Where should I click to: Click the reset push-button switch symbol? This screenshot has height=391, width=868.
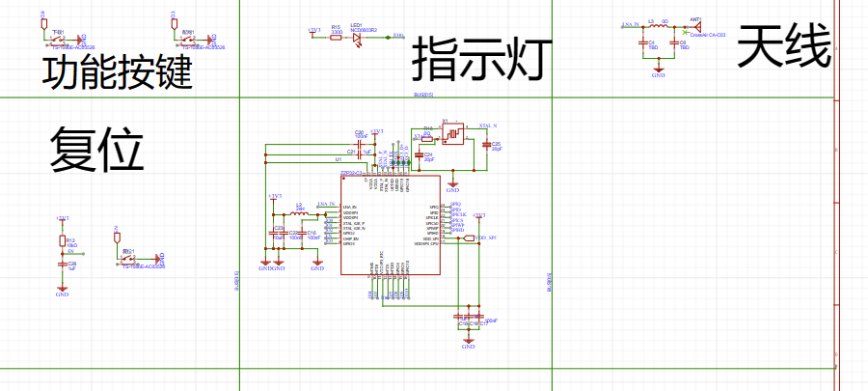pyautogui.click(x=128, y=258)
